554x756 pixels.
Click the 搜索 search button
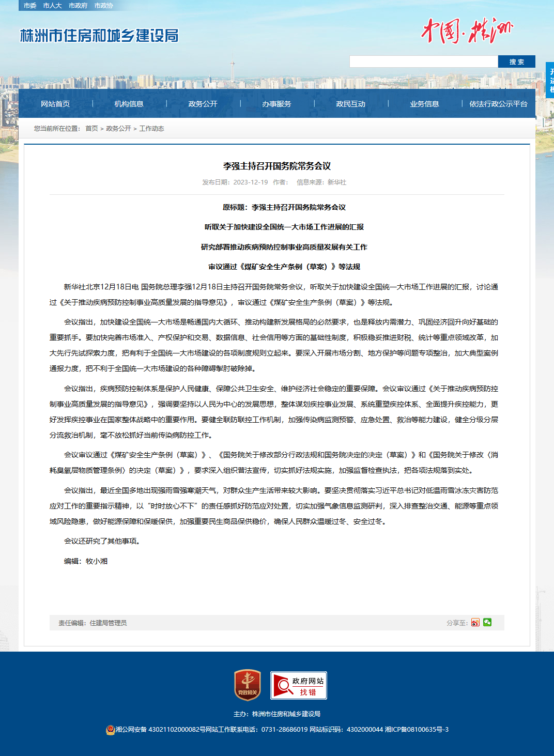517,61
